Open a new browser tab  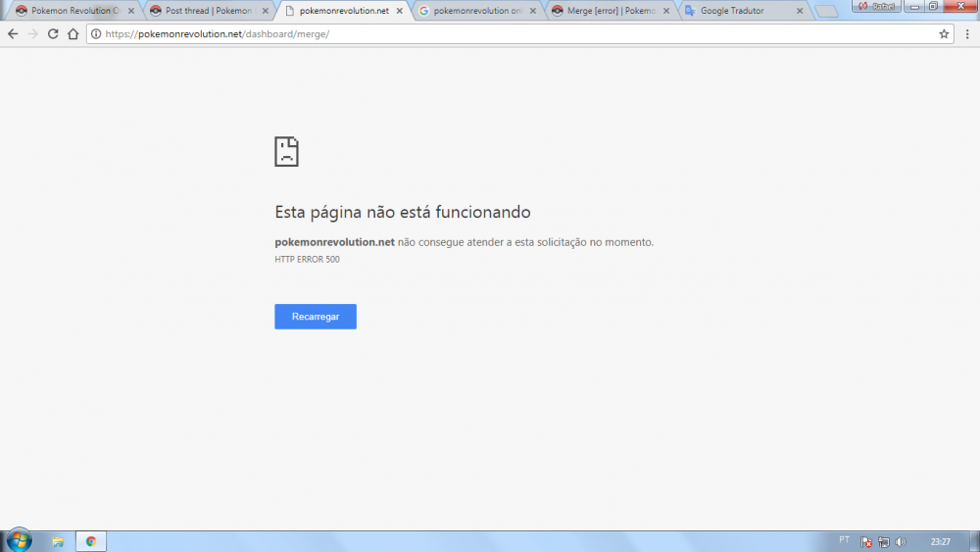(x=825, y=11)
